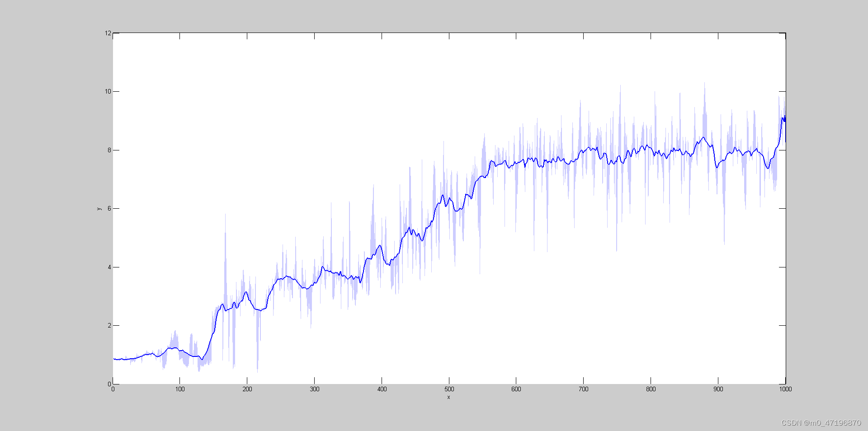868x431 pixels.
Task: Click the x-axis tick label 500
Action: 449,389
